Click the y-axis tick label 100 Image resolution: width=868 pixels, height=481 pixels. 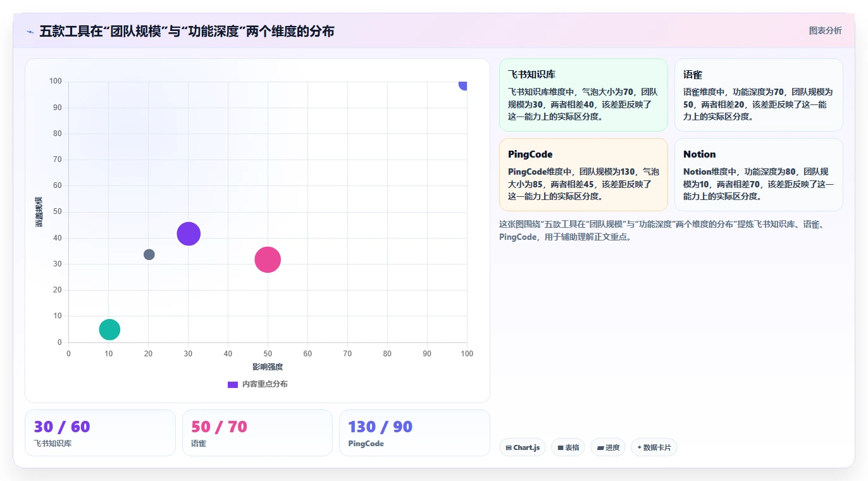(55, 81)
